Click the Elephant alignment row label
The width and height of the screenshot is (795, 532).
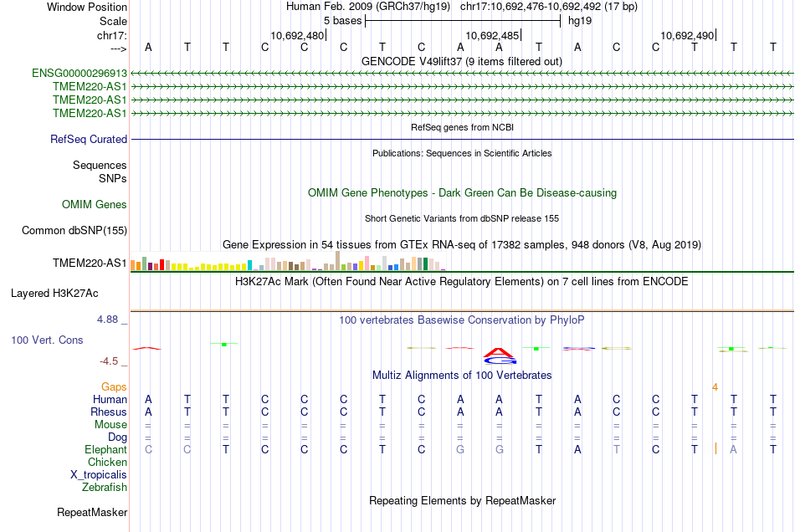click(x=105, y=450)
